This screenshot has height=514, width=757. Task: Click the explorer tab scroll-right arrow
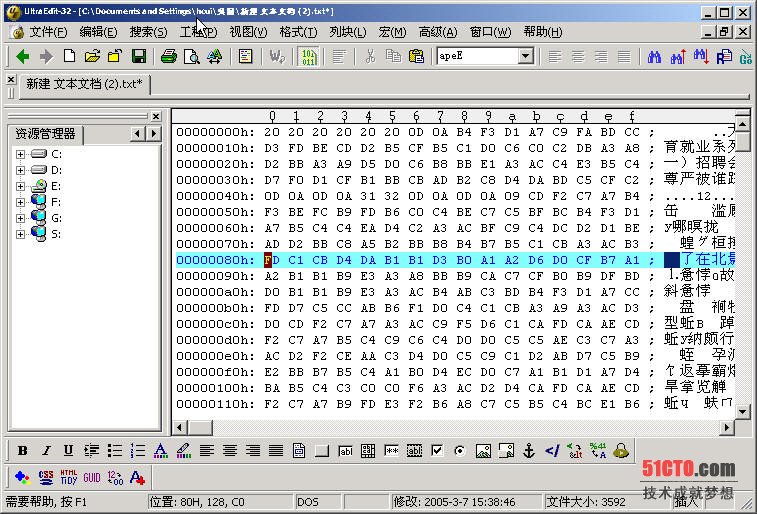pyautogui.click(x=154, y=133)
